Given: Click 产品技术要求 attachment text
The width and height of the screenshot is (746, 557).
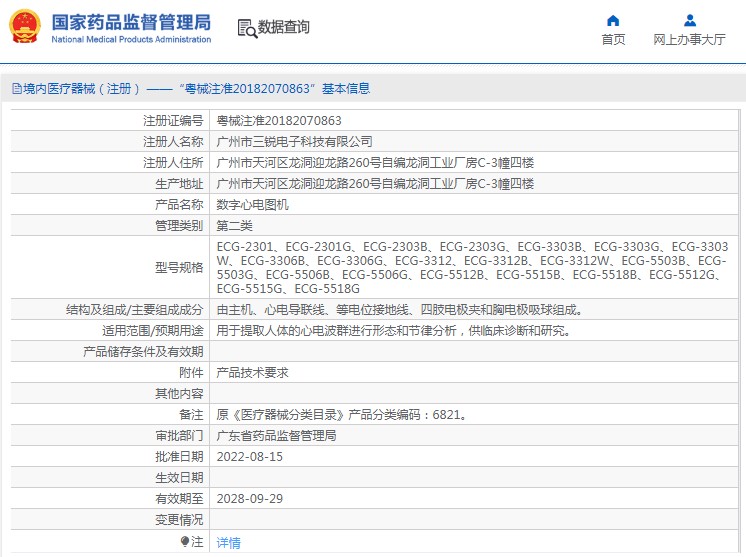Looking at the screenshot, I should 253,372.
